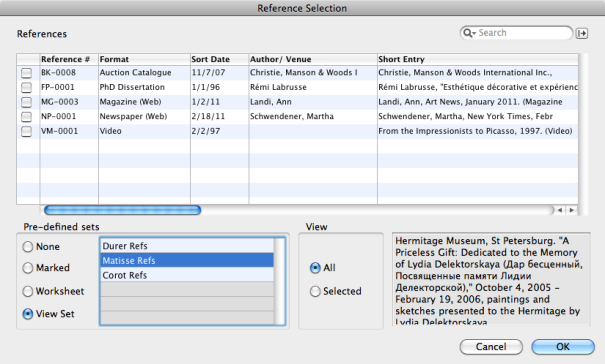Viewport: 605px width, 364px height.
Task: Click the horizontal scrollbar right arrow
Action: click(x=572, y=210)
